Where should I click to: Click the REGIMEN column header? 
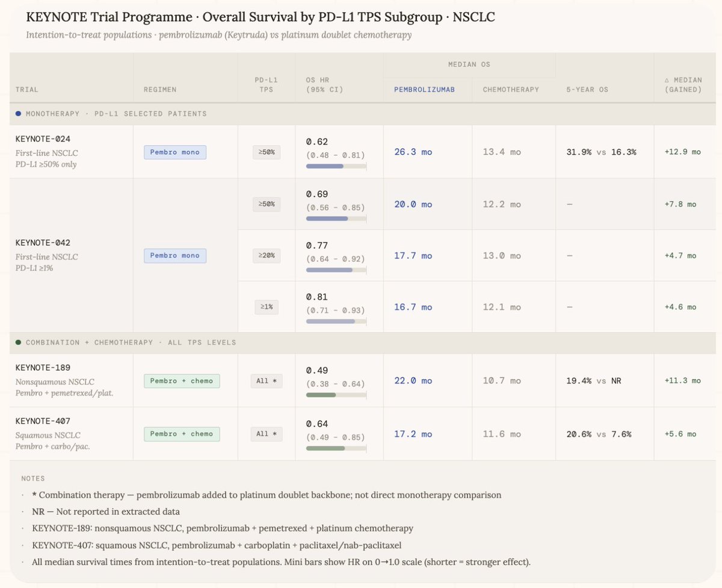(x=159, y=89)
